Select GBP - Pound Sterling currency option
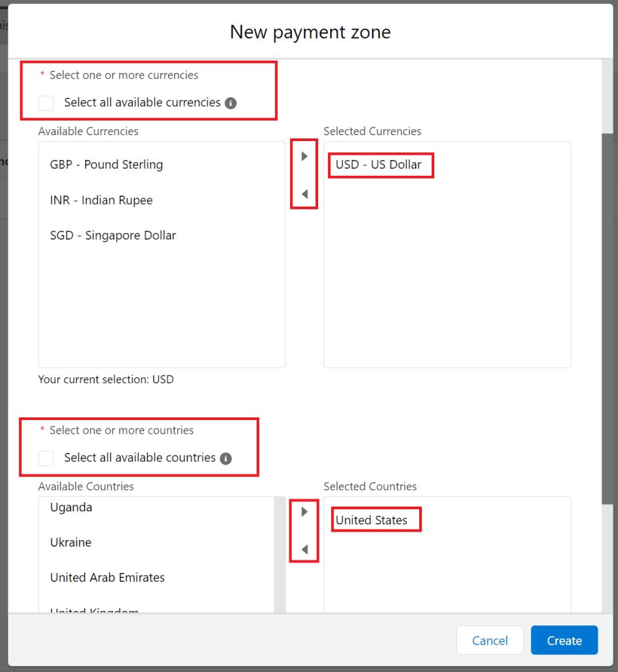The image size is (618, 672). click(106, 165)
